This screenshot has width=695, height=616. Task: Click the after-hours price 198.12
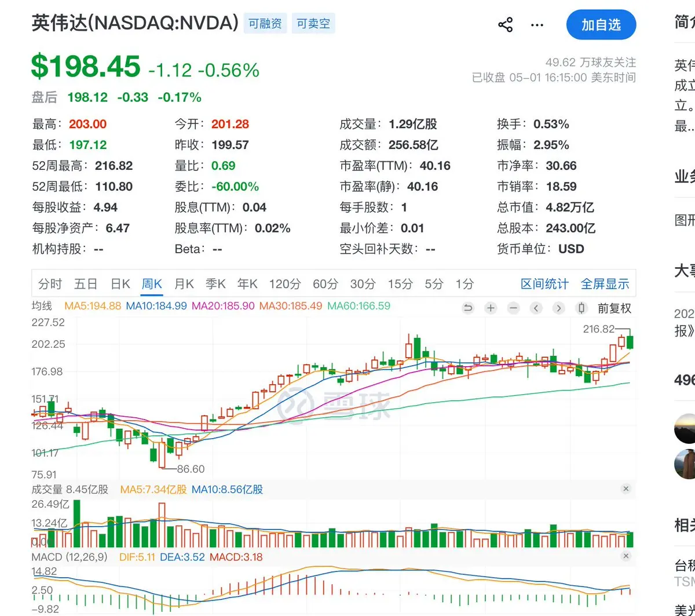click(87, 97)
